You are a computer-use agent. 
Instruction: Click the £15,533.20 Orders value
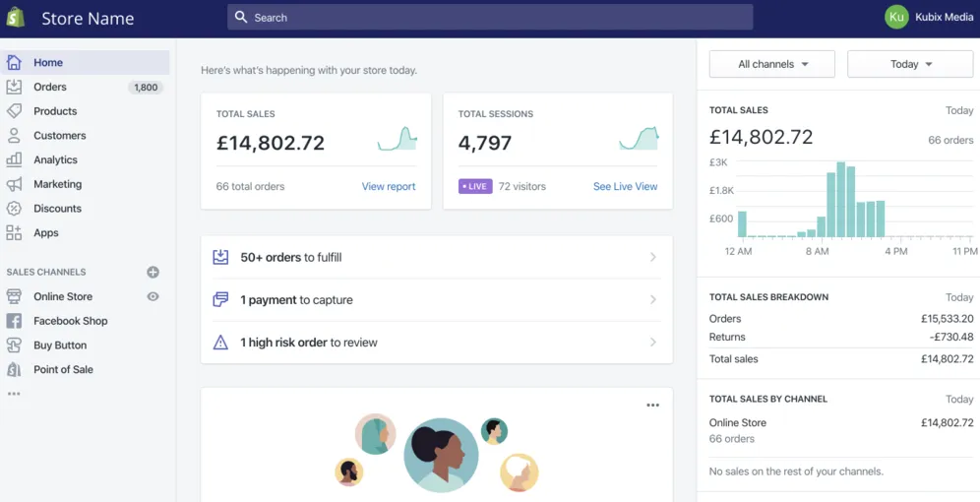947,319
